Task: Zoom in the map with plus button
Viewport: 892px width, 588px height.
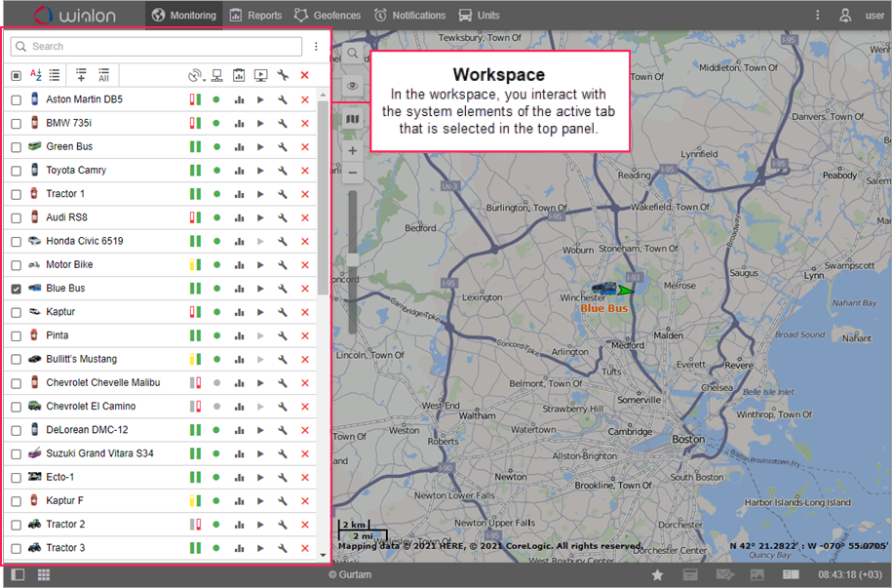Action: pos(352,150)
